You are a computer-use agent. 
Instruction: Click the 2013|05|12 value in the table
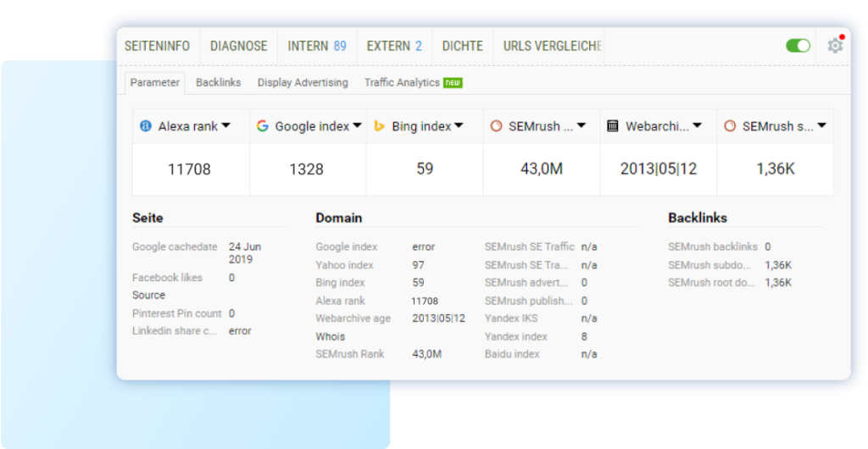658,169
